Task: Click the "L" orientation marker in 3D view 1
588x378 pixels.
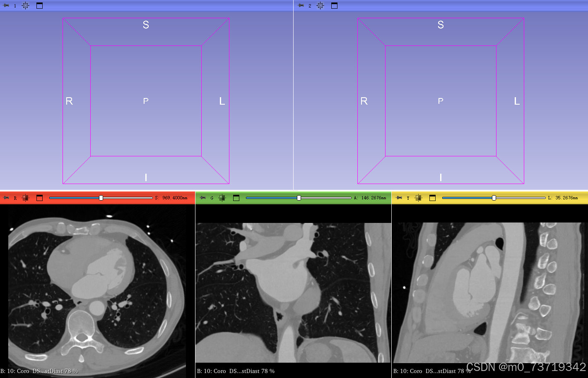Action: [222, 101]
